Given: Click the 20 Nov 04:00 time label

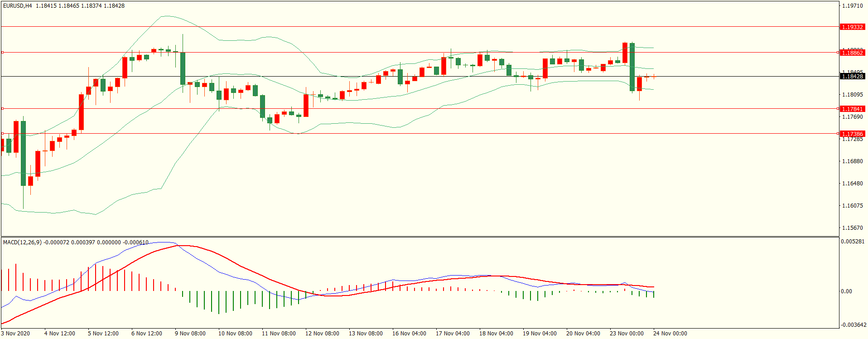Looking at the screenshot, I should click(x=583, y=334).
